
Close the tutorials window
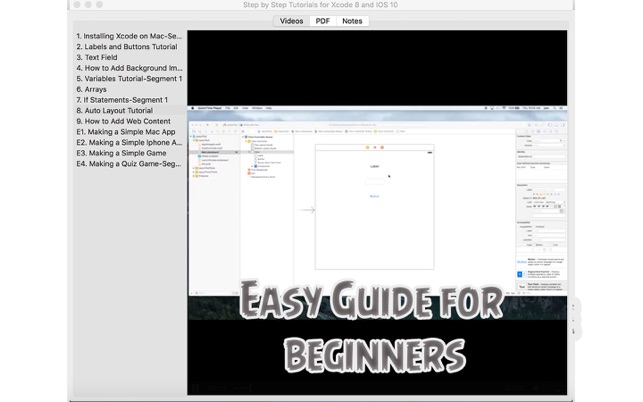tap(77, 5)
